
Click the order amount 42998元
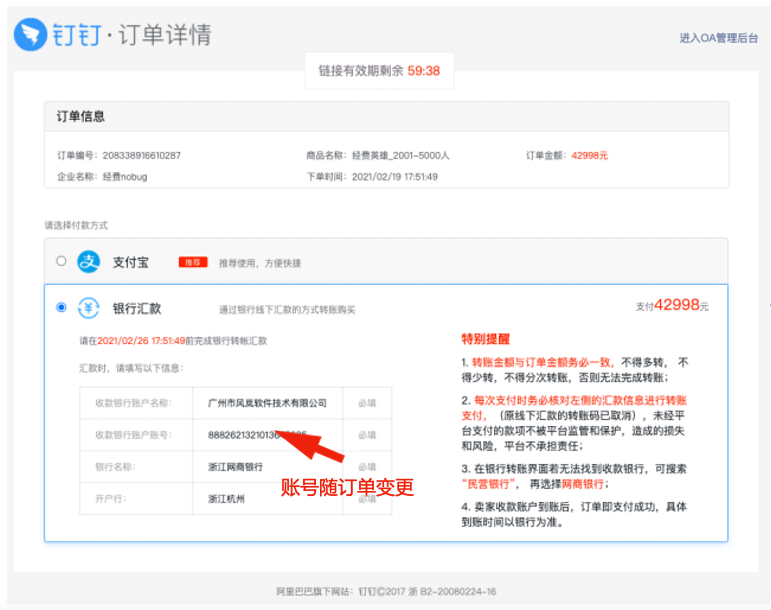pyautogui.click(x=590, y=155)
